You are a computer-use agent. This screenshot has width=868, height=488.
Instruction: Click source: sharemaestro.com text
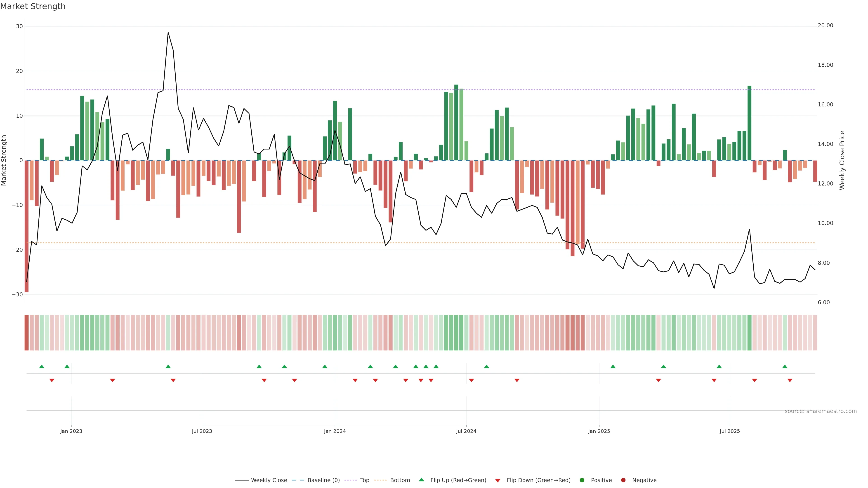click(x=821, y=411)
